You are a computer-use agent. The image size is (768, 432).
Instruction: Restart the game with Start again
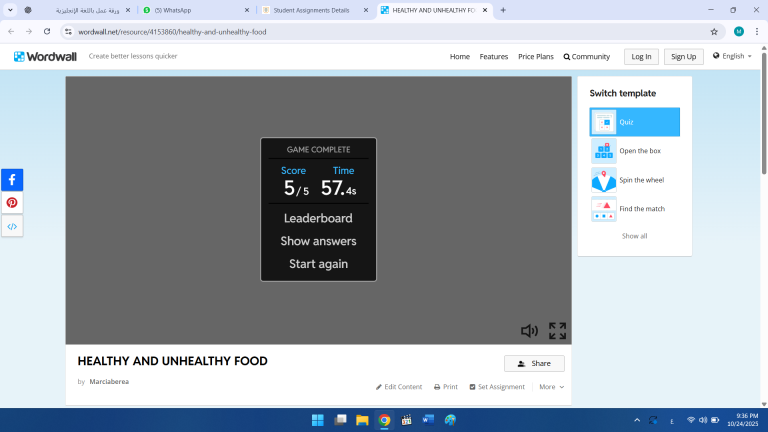[x=318, y=264]
